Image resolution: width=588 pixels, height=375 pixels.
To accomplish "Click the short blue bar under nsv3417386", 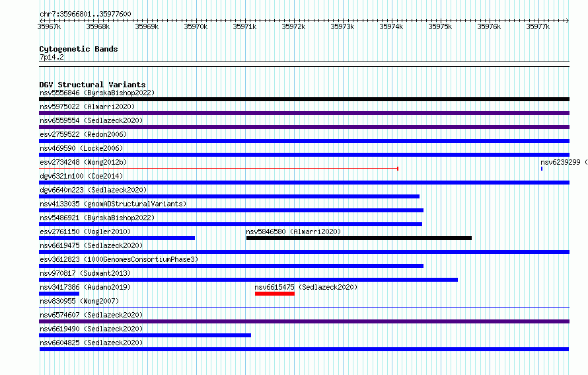I will point(59,294).
